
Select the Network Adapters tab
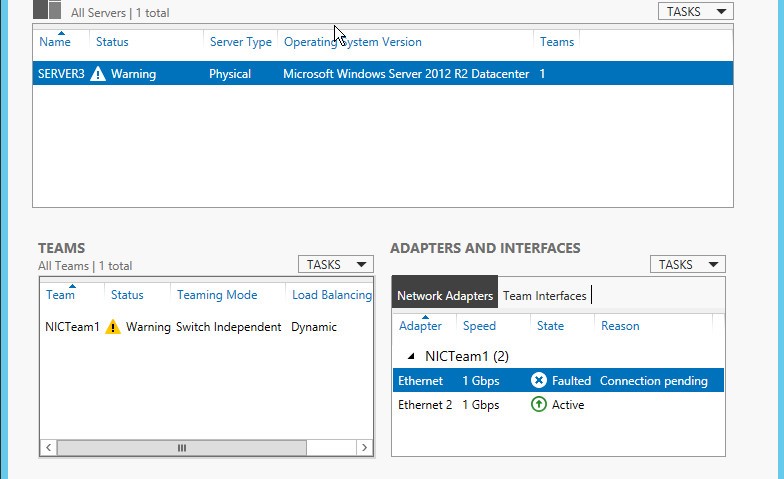(x=445, y=296)
